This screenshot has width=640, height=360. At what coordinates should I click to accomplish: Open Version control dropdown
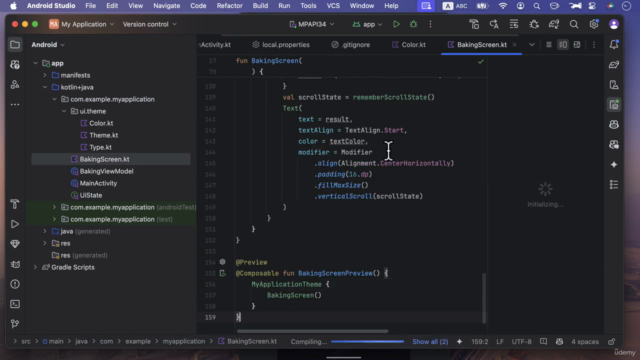coord(150,24)
